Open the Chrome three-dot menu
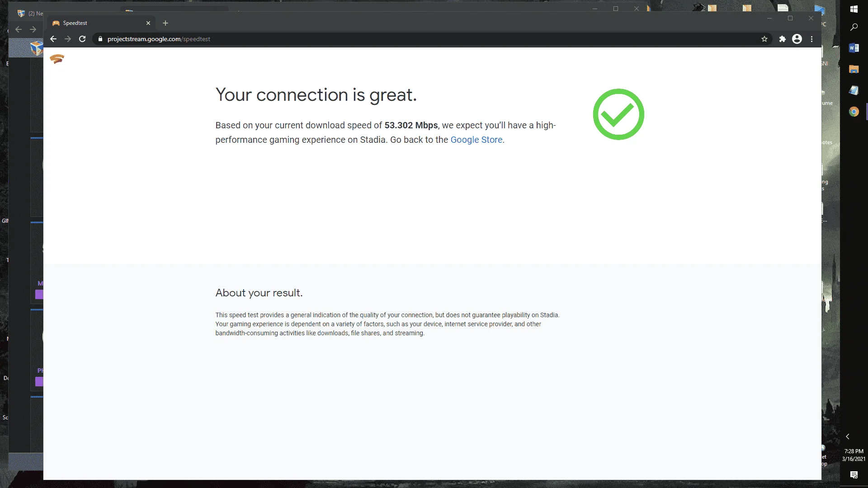Viewport: 868px width, 488px height. [x=812, y=39]
